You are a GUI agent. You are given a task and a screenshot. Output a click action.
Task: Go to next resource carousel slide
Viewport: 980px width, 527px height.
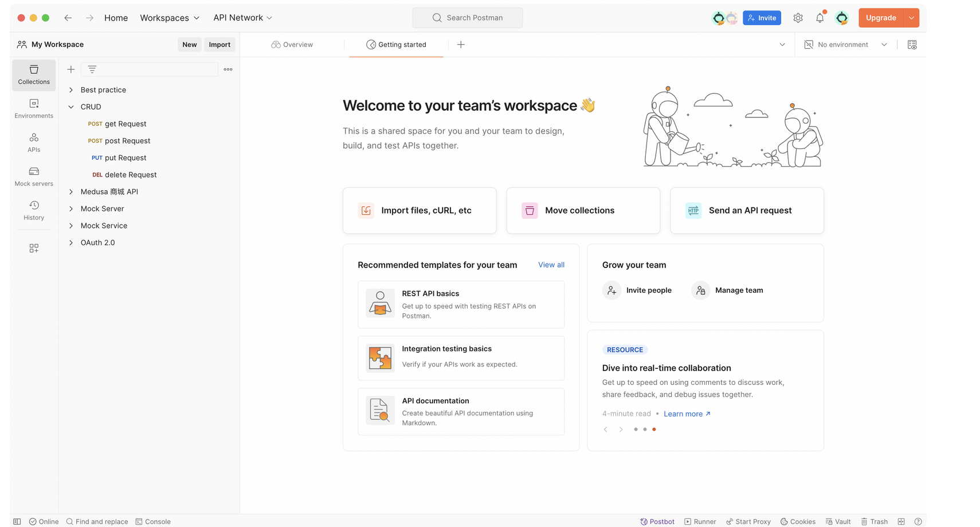tap(621, 430)
